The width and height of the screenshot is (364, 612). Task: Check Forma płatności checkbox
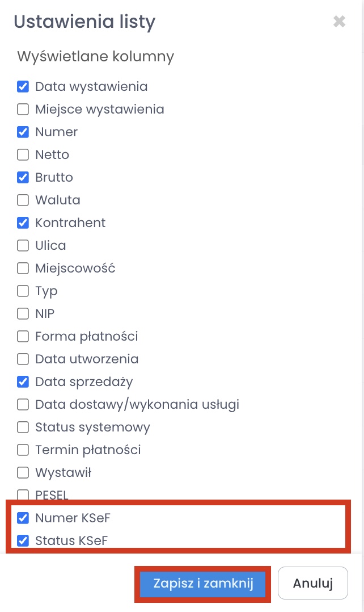coord(23,337)
